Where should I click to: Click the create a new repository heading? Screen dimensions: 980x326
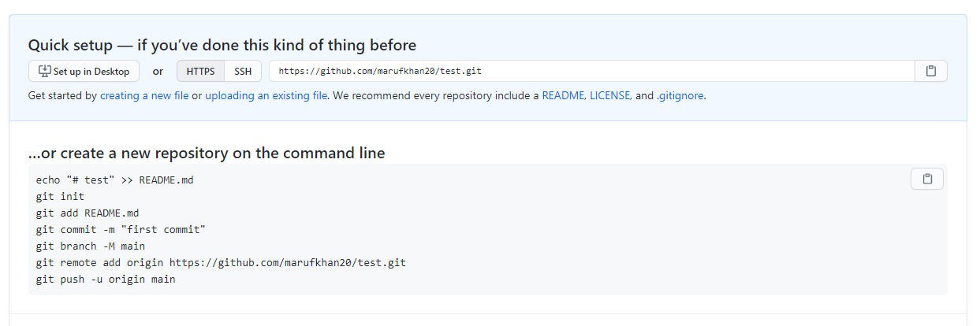click(207, 153)
